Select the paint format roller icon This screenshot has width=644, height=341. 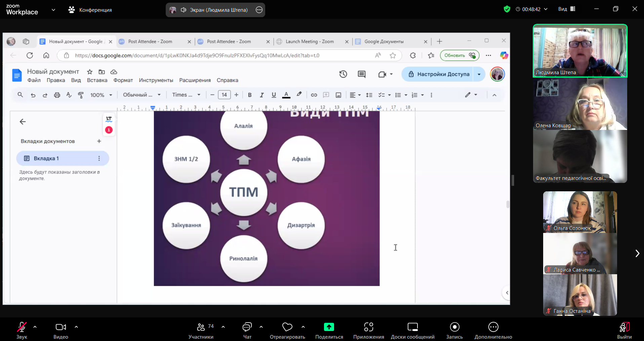click(81, 95)
